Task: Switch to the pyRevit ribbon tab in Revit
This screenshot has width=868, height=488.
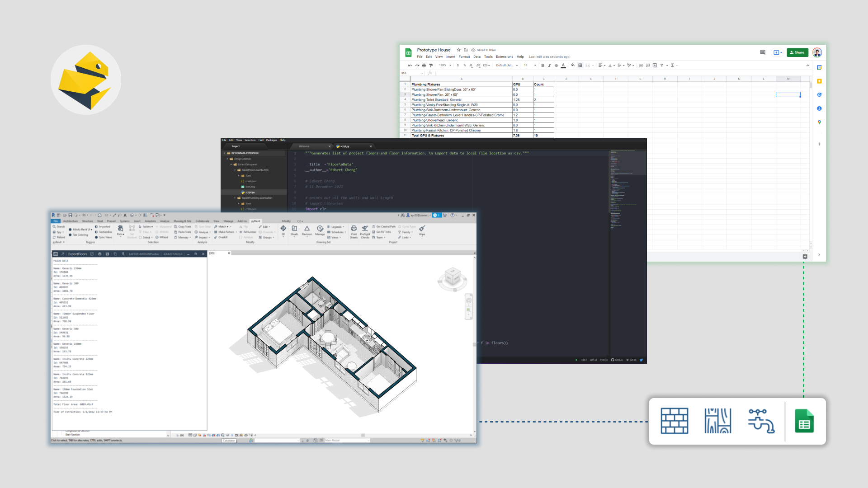Action: (255, 221)
